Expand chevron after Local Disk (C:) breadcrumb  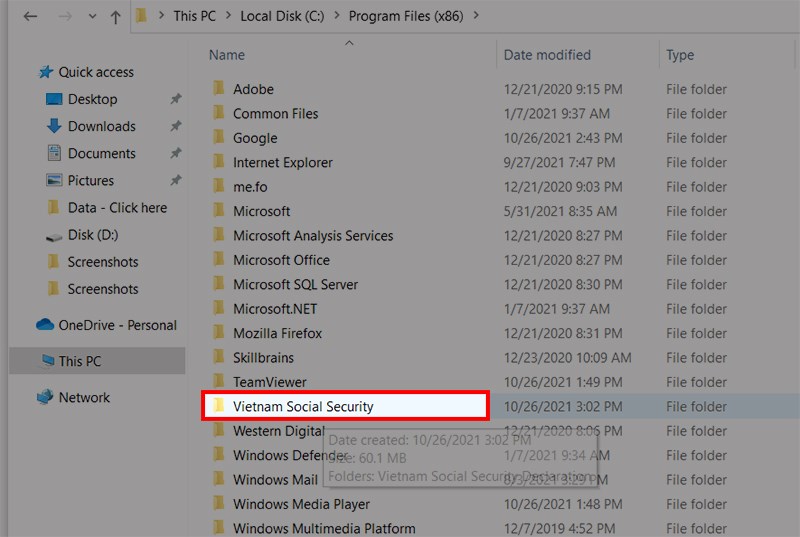(x=337, y=16)
